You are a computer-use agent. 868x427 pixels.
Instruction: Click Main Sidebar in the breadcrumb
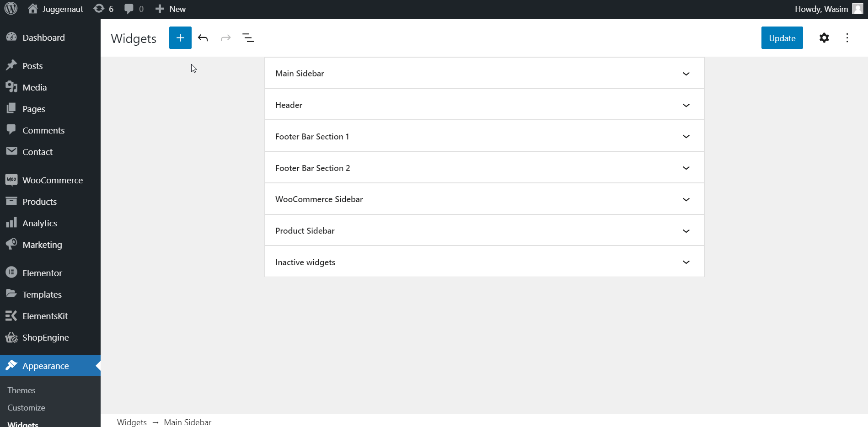tap(188, 422)
